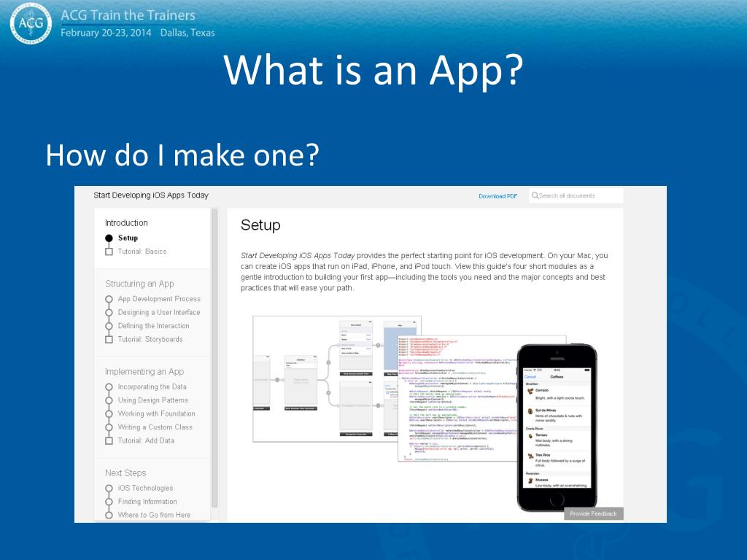Click the search magnifier icon
The width and height of the screenshot is (747, 560).
pos(535,195)
